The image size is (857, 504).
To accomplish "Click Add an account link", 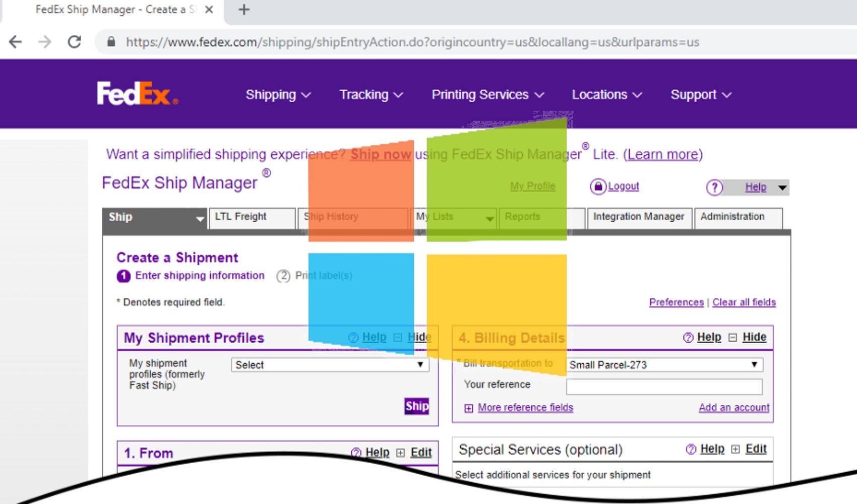I will coord(734,407).
